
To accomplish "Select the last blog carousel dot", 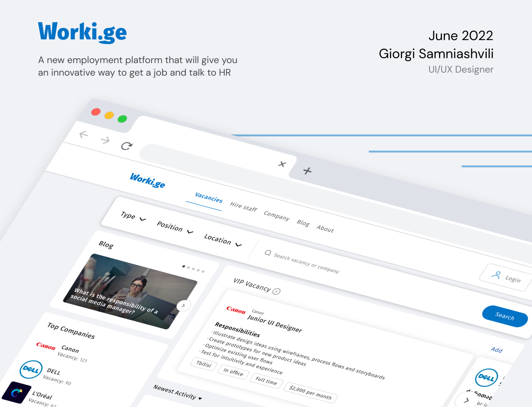I will coord(203,271).
